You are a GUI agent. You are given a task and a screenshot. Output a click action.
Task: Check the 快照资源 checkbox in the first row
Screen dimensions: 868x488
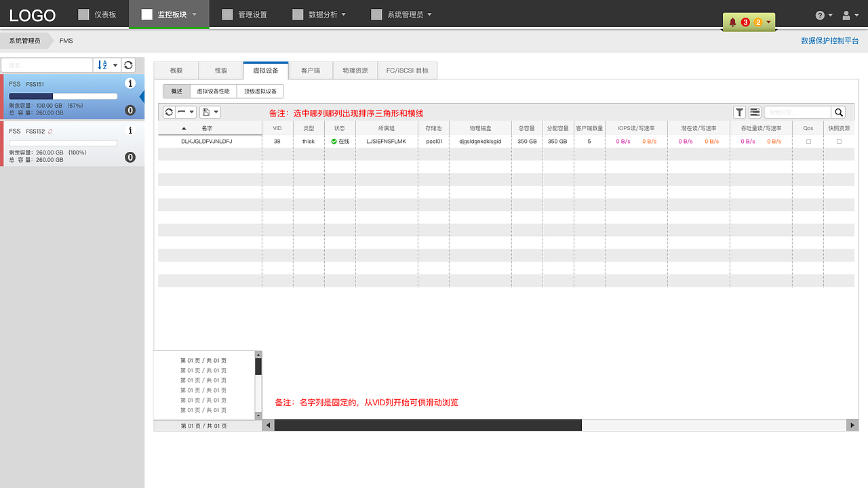839,141
